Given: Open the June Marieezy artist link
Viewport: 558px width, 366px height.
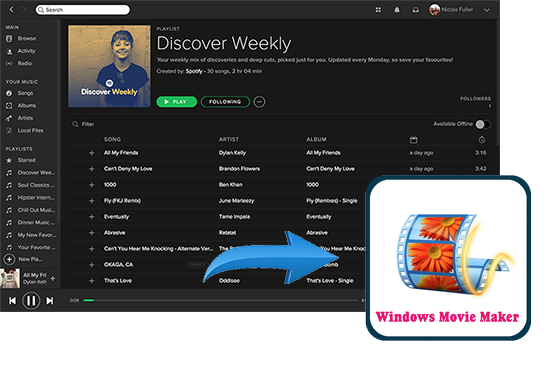Looking at the screenshot, I should (236, 201).
